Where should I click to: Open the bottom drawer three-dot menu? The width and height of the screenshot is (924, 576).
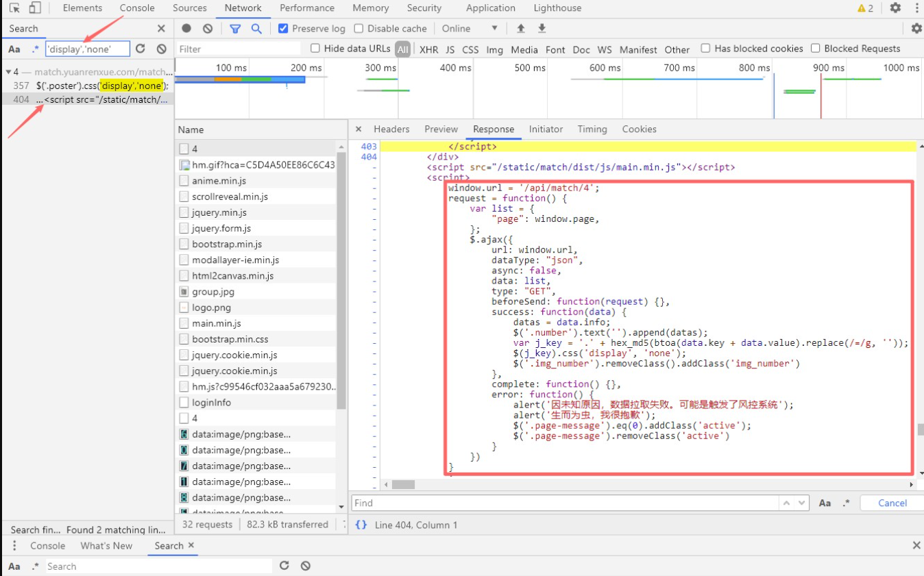click(14, 546)
